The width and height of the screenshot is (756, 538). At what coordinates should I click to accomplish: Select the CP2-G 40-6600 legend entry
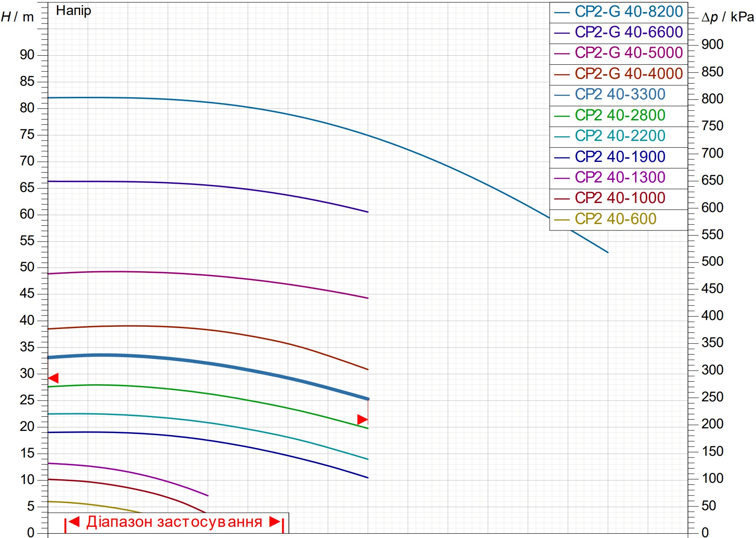coord(618,33)
